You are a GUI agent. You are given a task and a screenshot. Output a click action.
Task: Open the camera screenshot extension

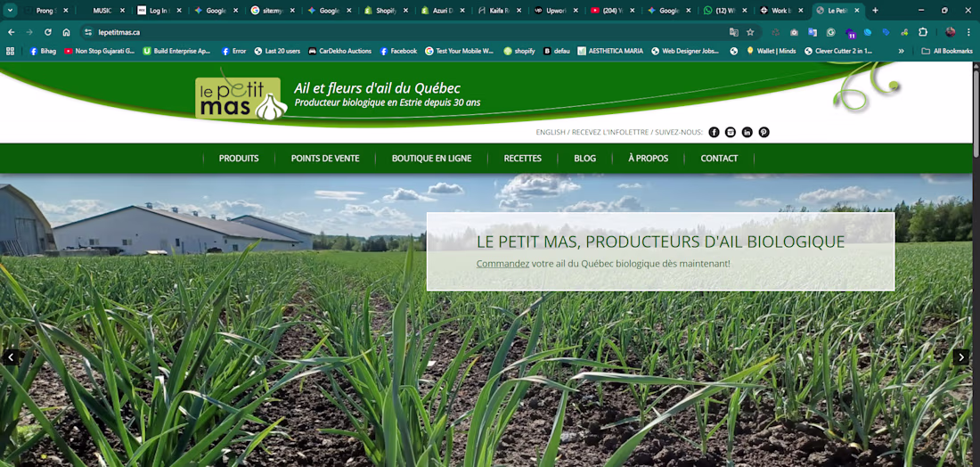coord(794,32)
